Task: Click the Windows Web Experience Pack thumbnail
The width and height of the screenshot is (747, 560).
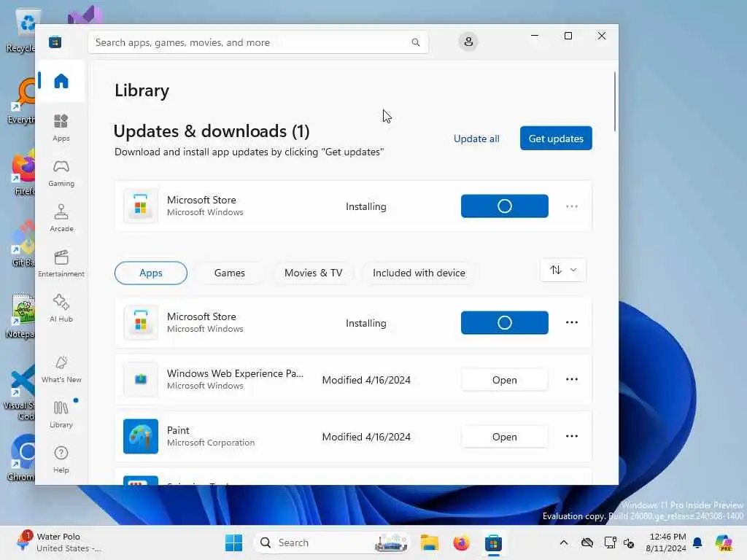Action: tap(141, 379)
